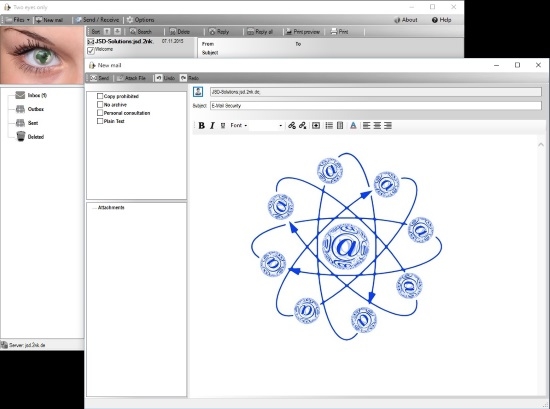Tick the No archive checkbox
The image size is (550, 409).
[100, 105]
